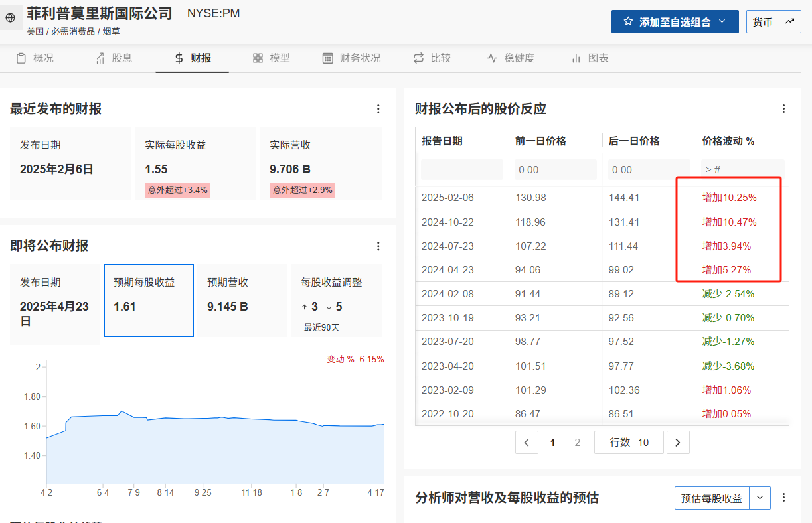Viewport: 812px width, 523px height.
Task: Sort by the 前一日价格 column header
Action: pyautogui.click(x=540, y=141)
